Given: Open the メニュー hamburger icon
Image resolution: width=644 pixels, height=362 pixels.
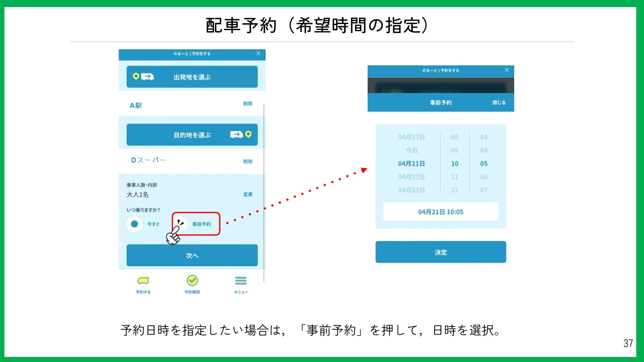Looking at the screenshot, I should click(x=240, y=281).
